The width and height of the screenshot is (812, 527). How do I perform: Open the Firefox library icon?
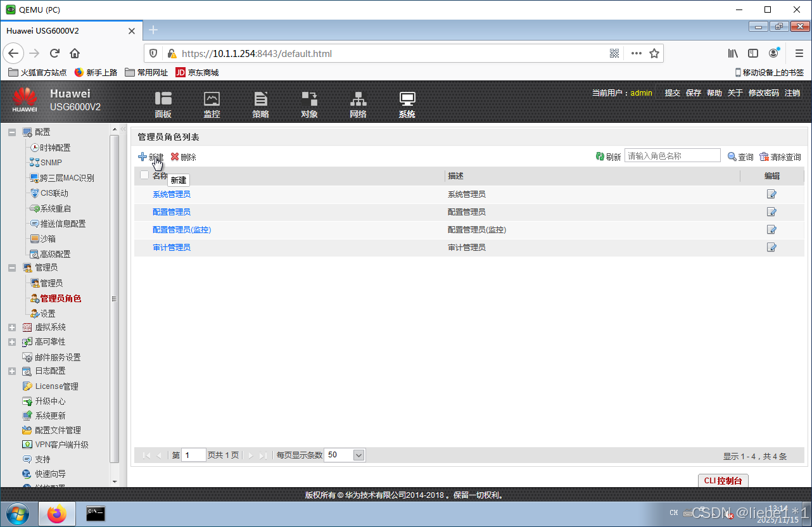pos(733,53)
